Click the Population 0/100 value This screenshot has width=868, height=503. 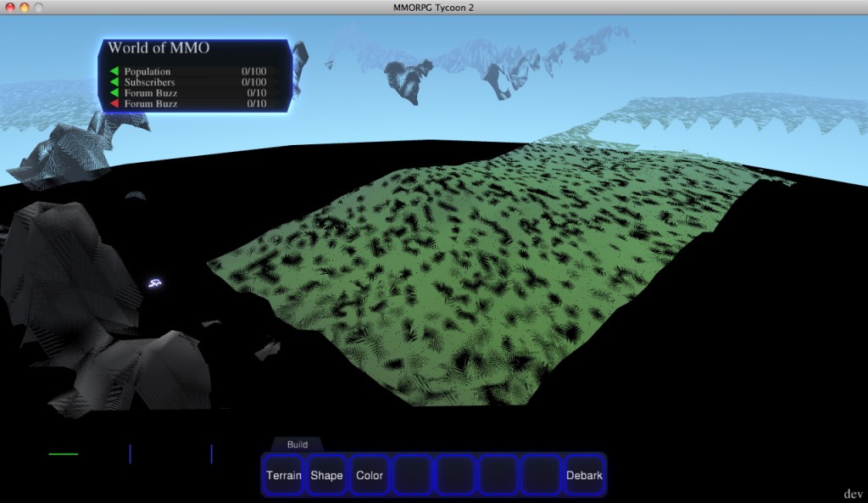point(253,71)
